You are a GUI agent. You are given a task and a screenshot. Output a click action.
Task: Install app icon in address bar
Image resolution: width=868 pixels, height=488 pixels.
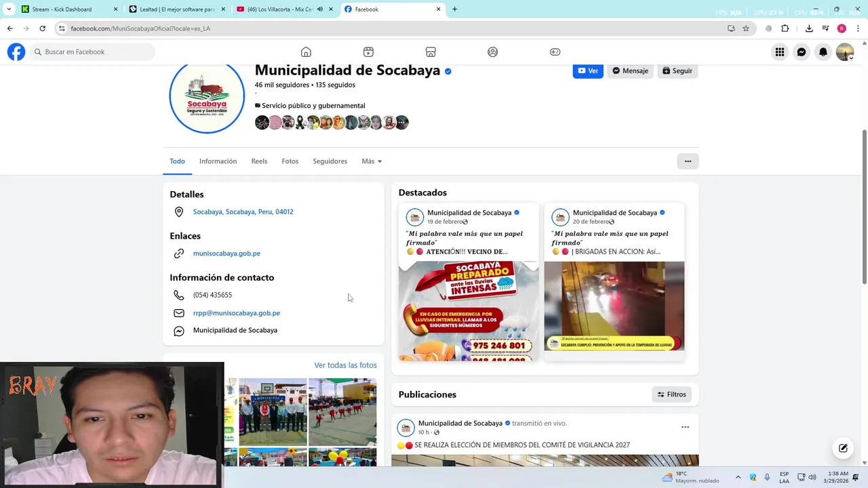click(x=731, y=28)
